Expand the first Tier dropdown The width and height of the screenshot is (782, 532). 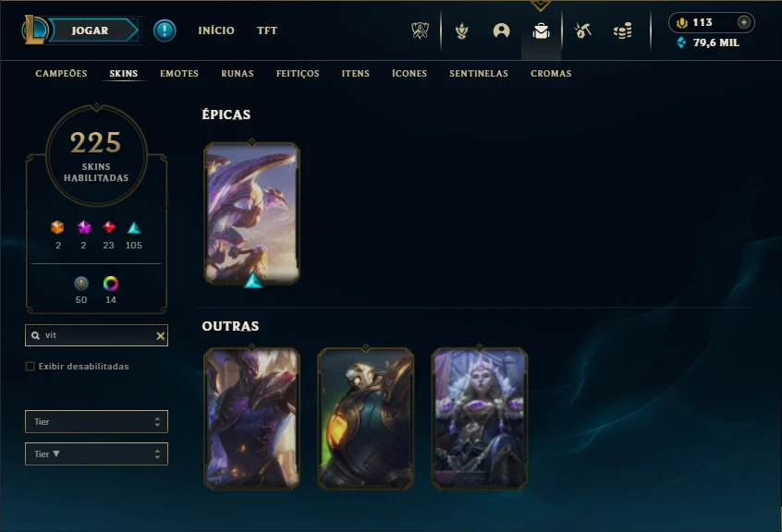pyautogui.click(x=96, y=422)
